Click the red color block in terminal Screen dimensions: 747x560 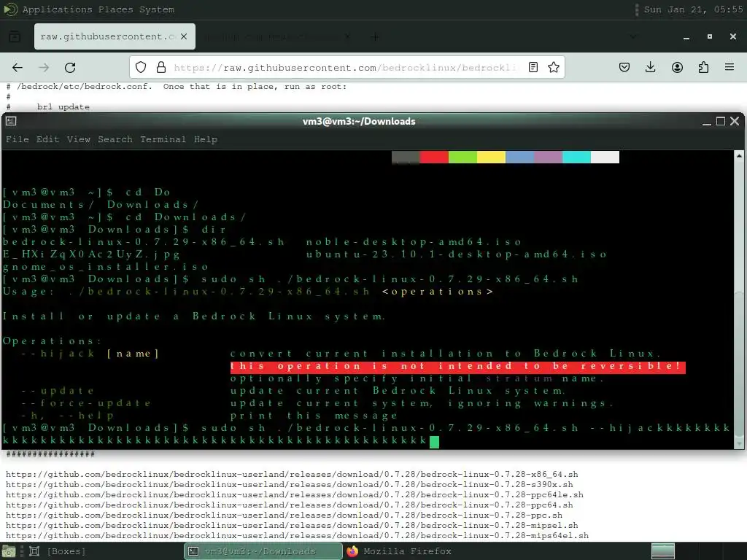tap(434, 157)
